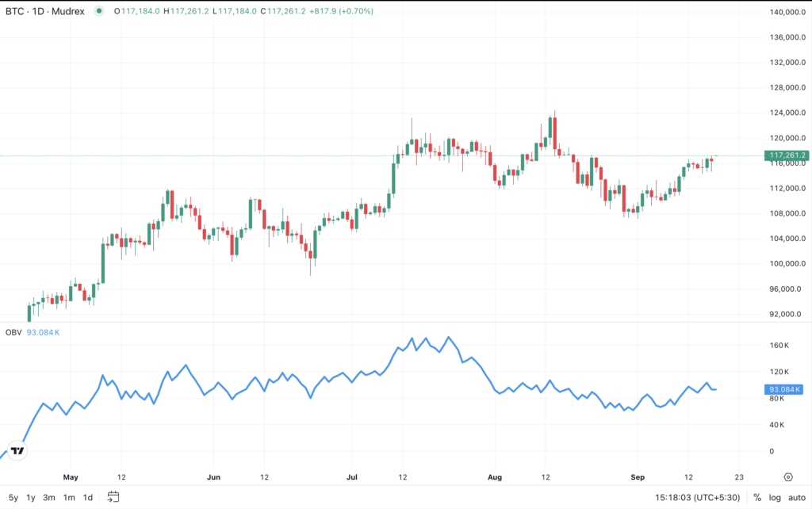
Task: Click the TradingView logo on the chart
Action: (x=17, y=451)
